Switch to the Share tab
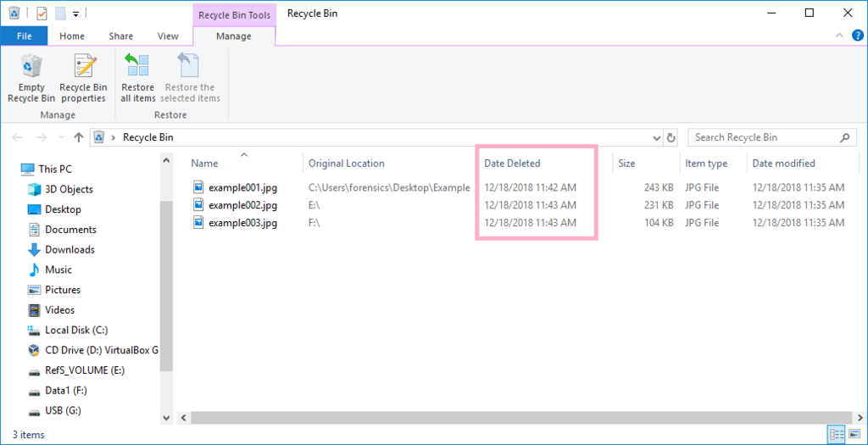Screen dimensions: 868x445 click(120, 36)
